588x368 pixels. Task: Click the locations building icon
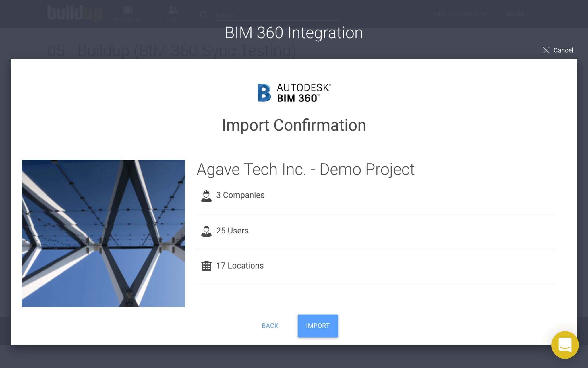[206, 266]
